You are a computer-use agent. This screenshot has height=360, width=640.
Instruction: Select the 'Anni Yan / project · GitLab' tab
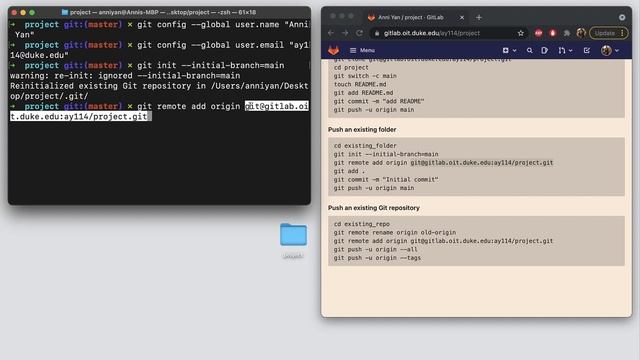[x=411, y=18]
